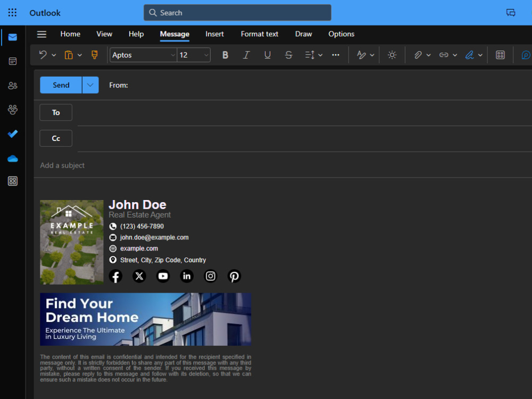Switch to the Draw tab

(x=303, y=34)
